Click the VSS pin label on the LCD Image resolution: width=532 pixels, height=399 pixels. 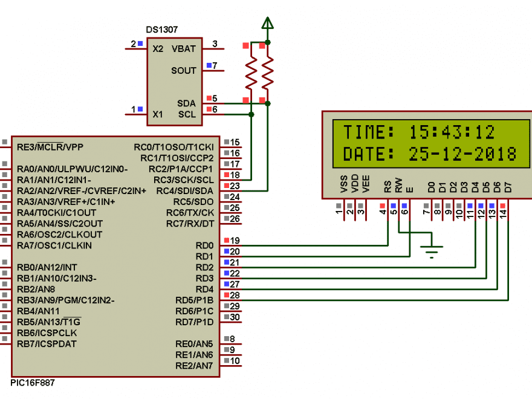point(344,184)
